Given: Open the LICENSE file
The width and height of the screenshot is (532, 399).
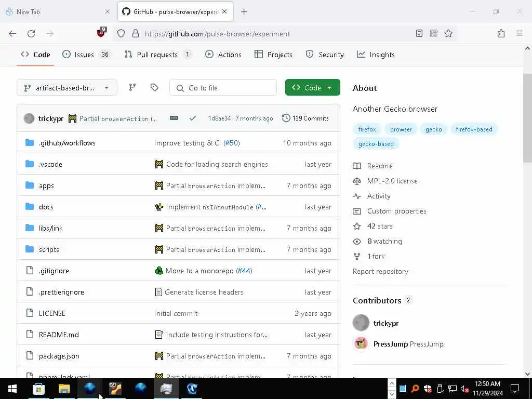Looking at the screenshot, I should click(x=52, y=313).
